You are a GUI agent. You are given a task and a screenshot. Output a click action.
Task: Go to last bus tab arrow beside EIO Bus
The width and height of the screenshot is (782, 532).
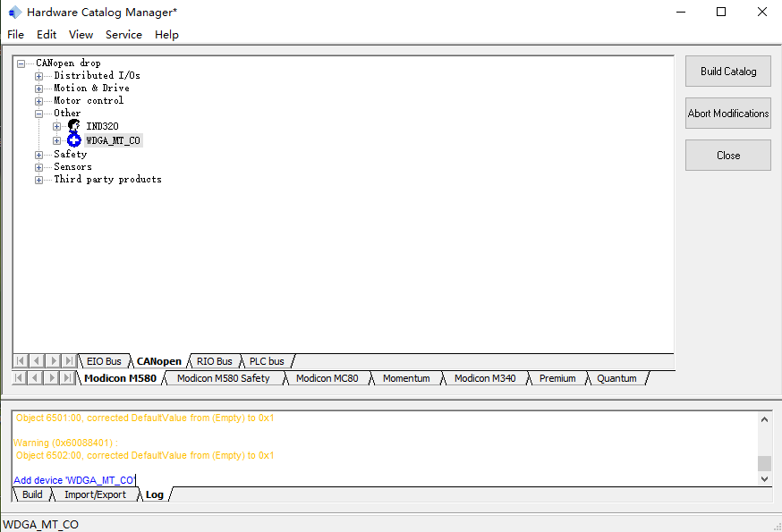tap(69, 361)
